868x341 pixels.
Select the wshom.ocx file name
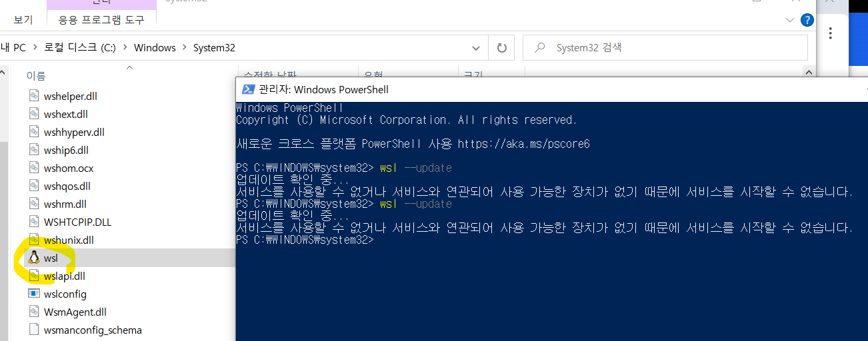click(x=69, y=168)
